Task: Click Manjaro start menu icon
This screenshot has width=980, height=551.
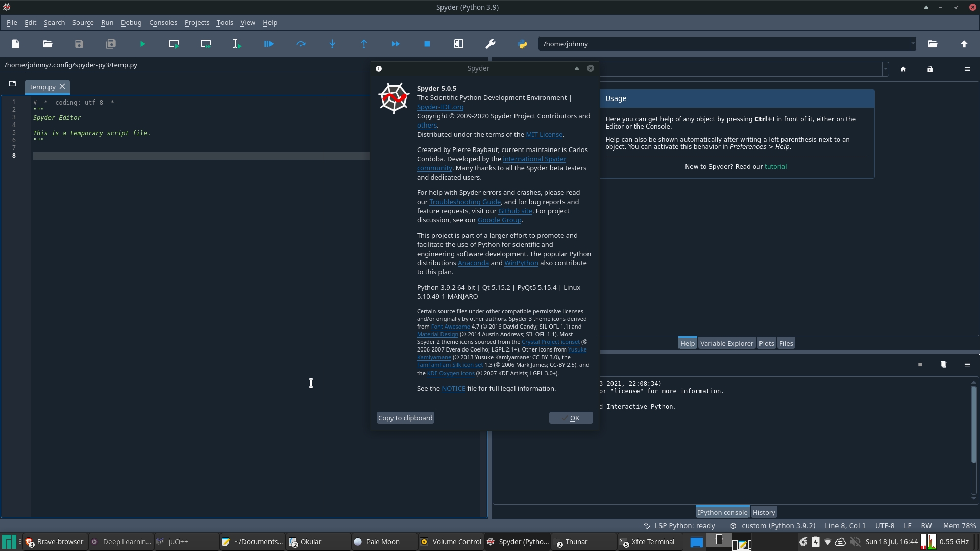Action: tap(9, 542)
